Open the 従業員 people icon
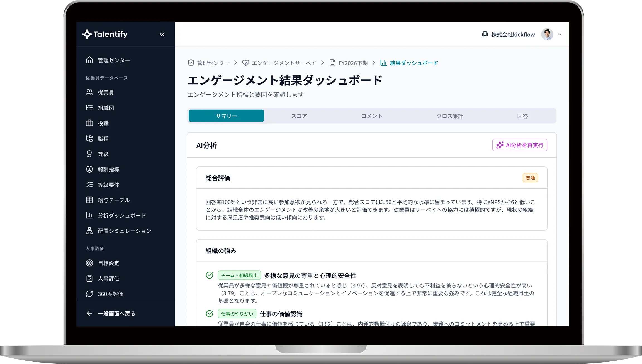 pos(89,92)
